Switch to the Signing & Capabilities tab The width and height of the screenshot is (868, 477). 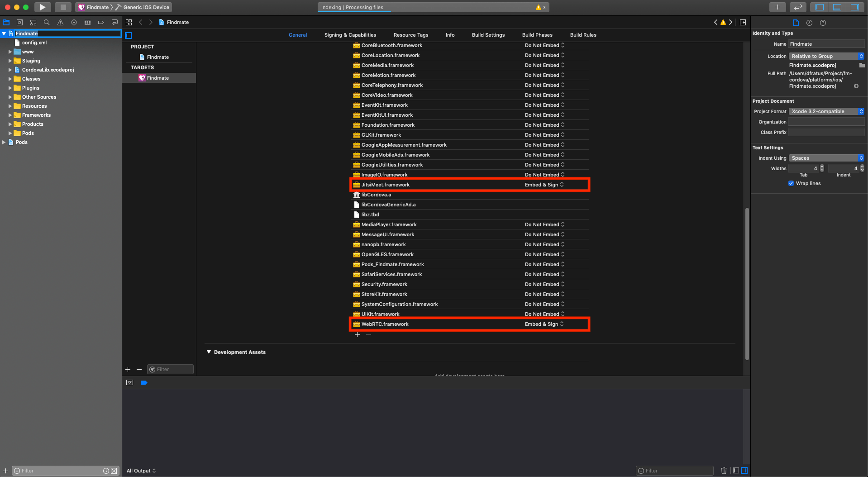(x=350, y=35)
